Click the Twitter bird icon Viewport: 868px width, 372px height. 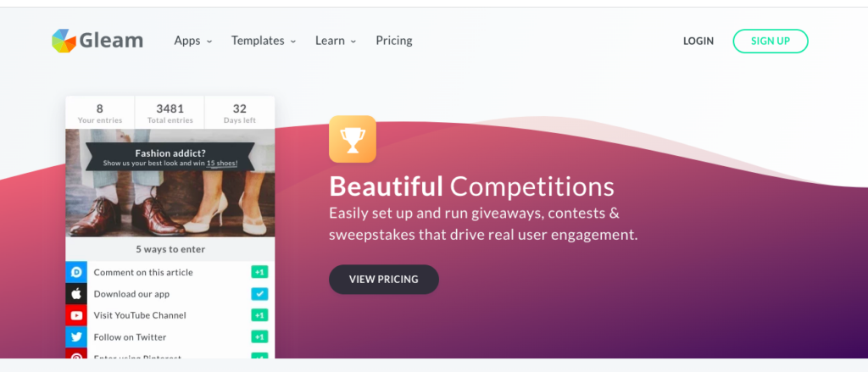[x=76, y=337]
